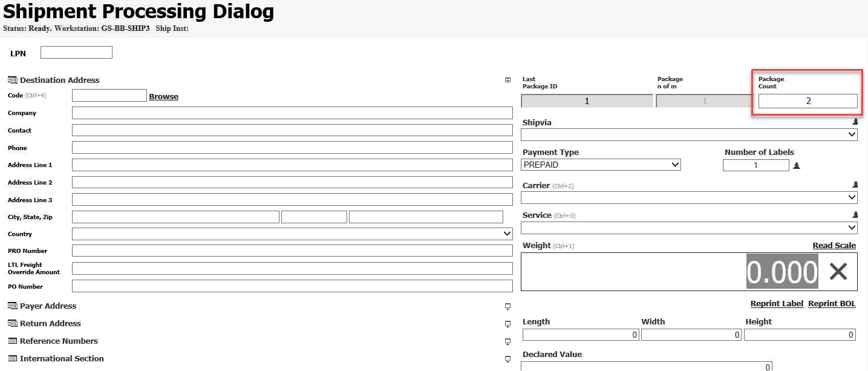The height and width of the screenshot is (371, 868).
Task: Click the pin icon next to Number of Labels
Action: click(796, 165)
